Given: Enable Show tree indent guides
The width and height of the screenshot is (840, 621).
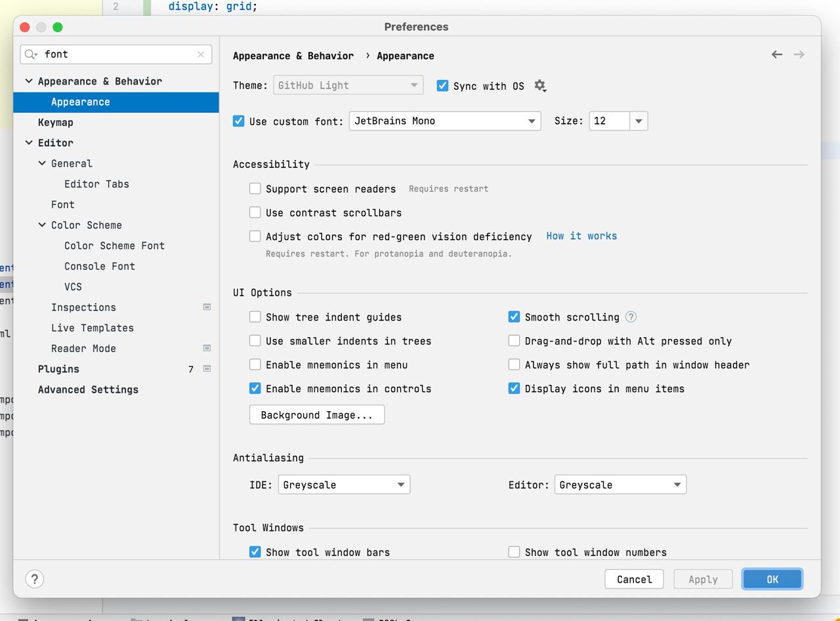Looking at the screenshot, I should pos(255,317).
